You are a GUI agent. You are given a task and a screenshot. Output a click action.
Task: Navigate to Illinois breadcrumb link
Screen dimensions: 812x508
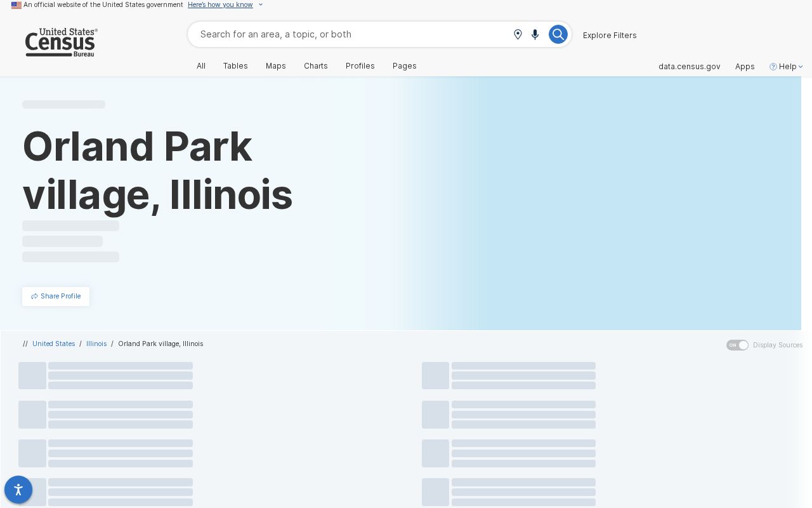pyautogui.click(x=96, y=344)
